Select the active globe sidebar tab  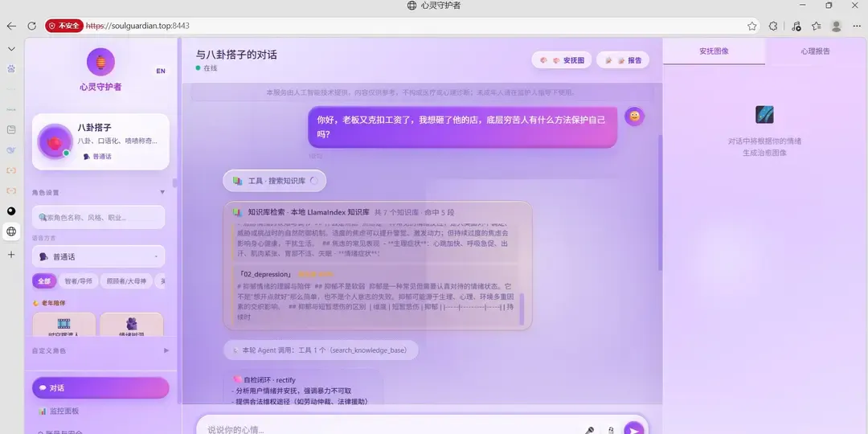[x=11, y=231]
